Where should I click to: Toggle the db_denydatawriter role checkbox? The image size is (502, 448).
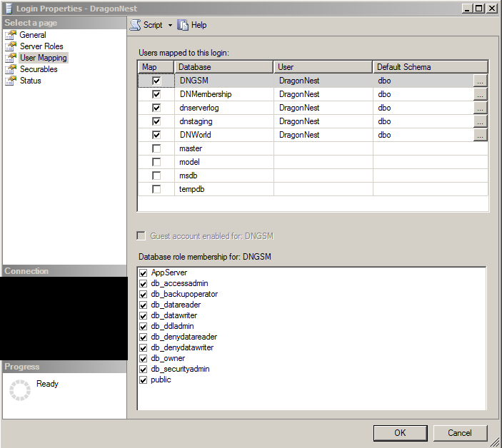click(143, 348)
